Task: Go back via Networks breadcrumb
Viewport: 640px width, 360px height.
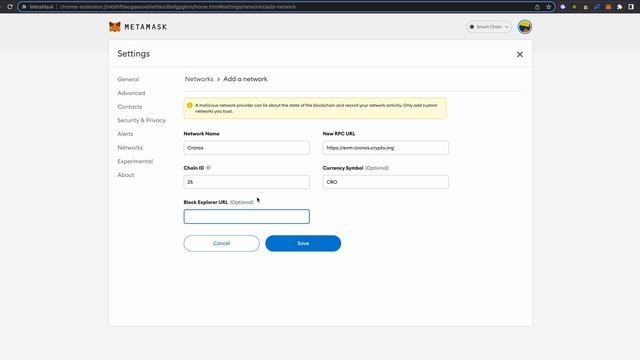Action: click(199, 79)
